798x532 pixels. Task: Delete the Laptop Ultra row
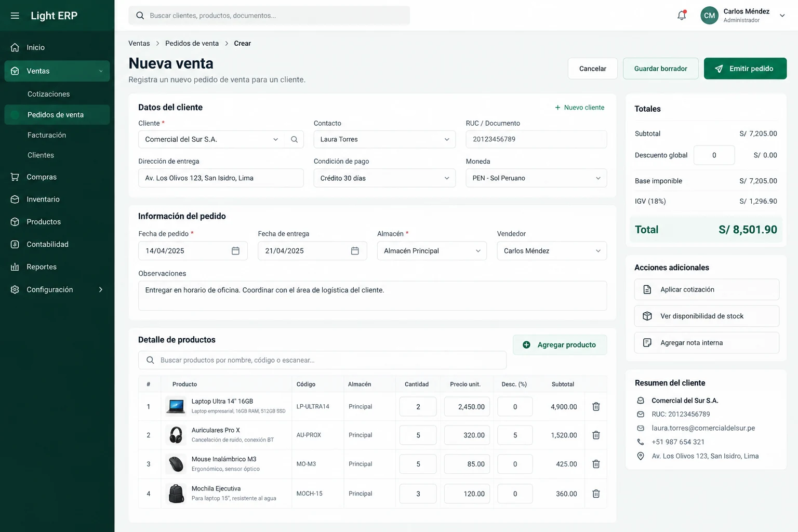click(596, 407)
